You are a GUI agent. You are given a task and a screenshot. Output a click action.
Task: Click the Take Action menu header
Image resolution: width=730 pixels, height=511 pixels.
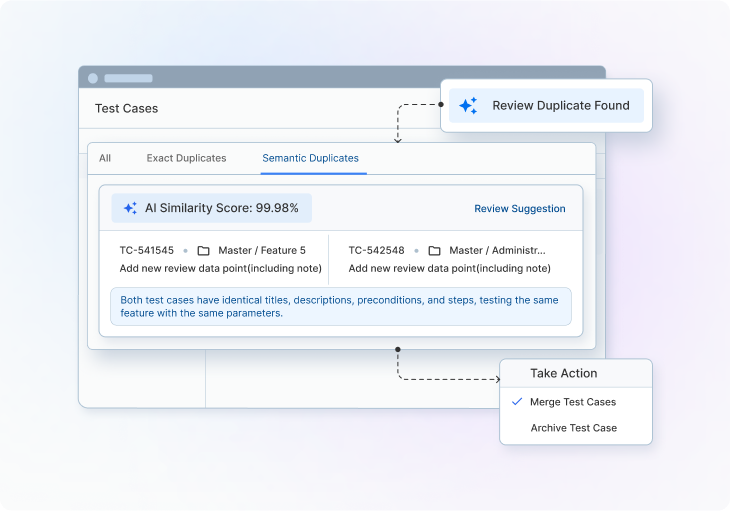[563, 373]
